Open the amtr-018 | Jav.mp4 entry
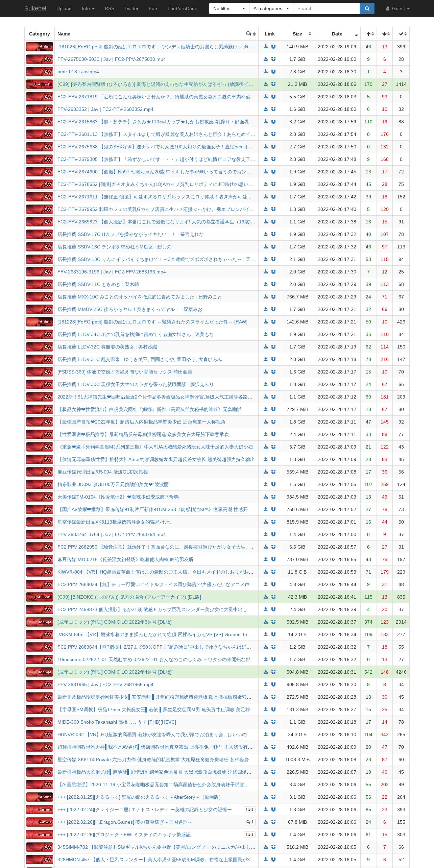The height and width of the screenshot is (868, 434). pyautogui.click(x=78, y=72)
